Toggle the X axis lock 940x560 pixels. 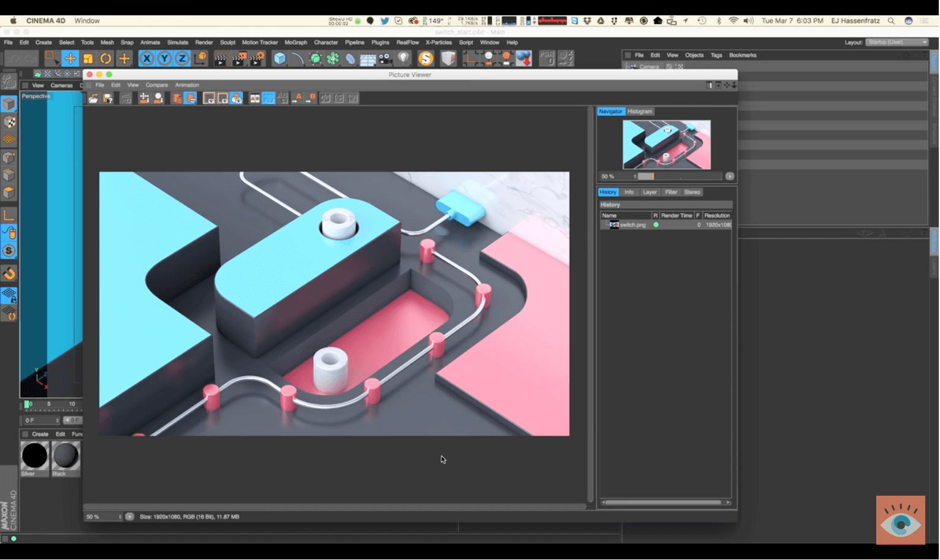[x=146, y=59]
